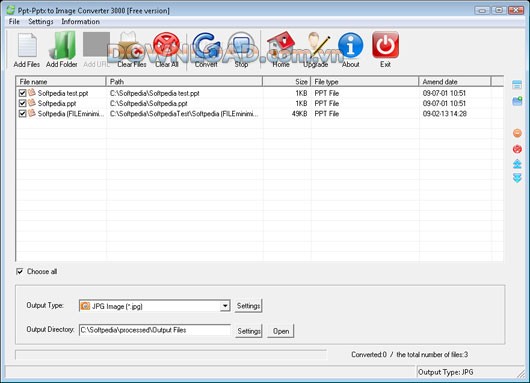Open the Information menu
Image resolution: width=530 pixels, height=383 pixels.
80,22
